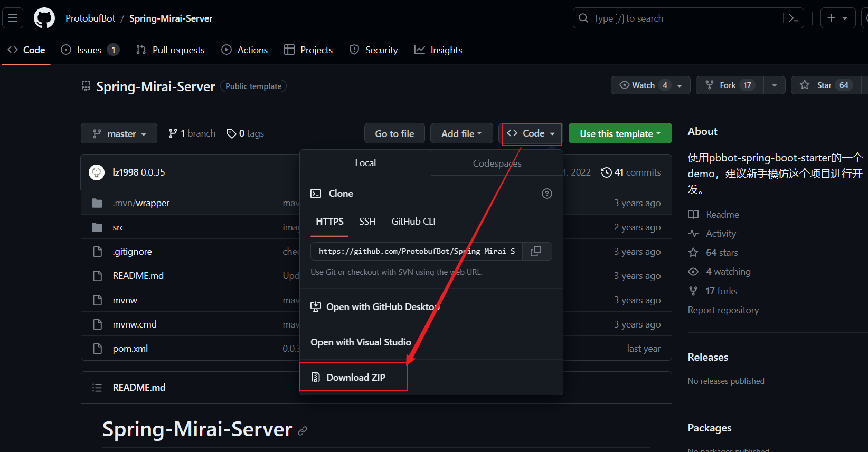Open the mvnw file link
Screen dimensions: 868x452
tap(125, 300)
